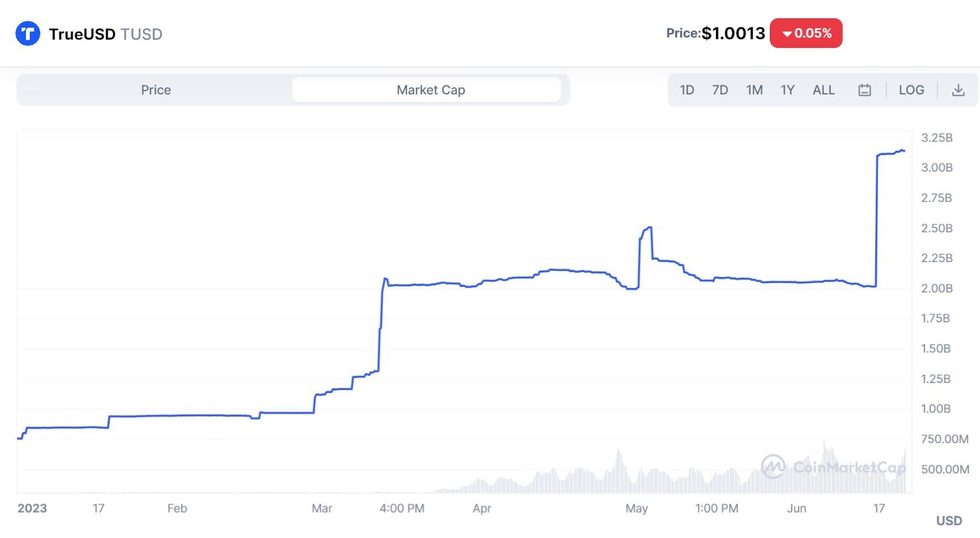Click the red -0.05% change badge
This screenshot has width=980, height=538.
(x=806, y=33)
